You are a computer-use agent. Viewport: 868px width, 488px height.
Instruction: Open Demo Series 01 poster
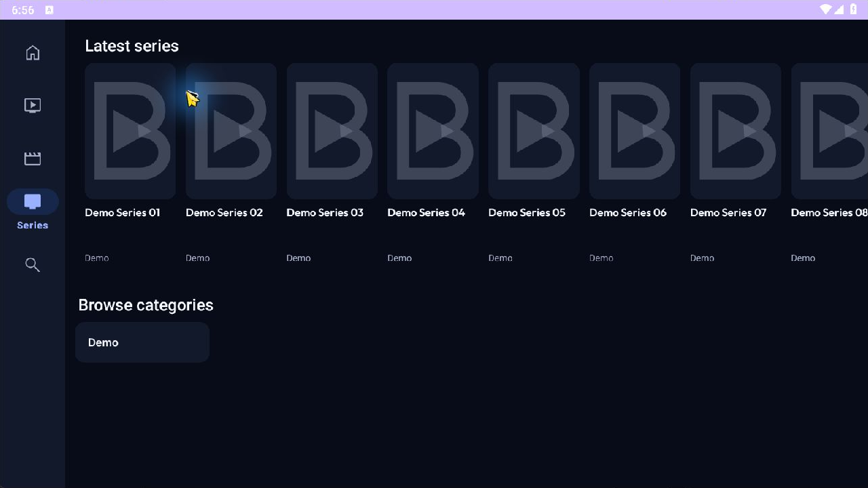(x=130, y=131)
